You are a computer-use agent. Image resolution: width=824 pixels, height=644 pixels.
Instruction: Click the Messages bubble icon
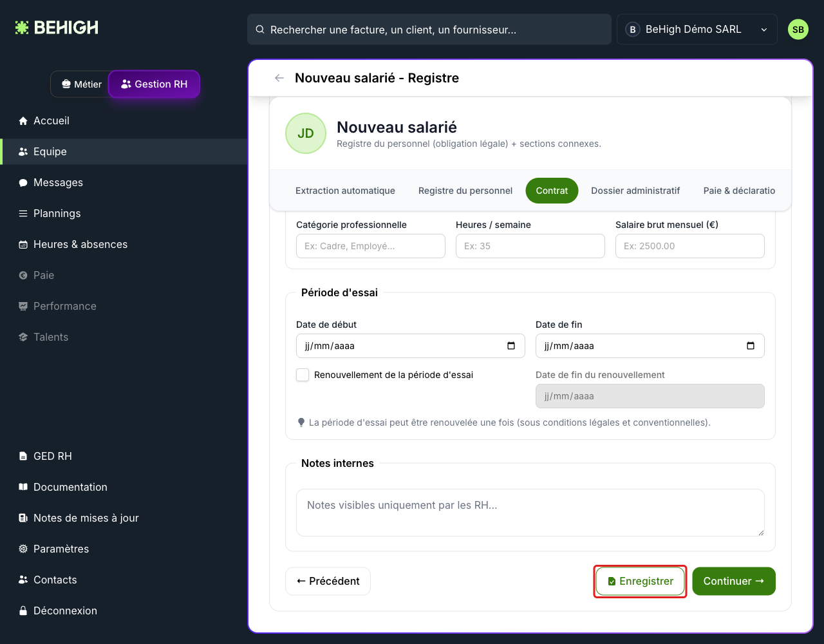pyautogui.click(x=23, y=182)
